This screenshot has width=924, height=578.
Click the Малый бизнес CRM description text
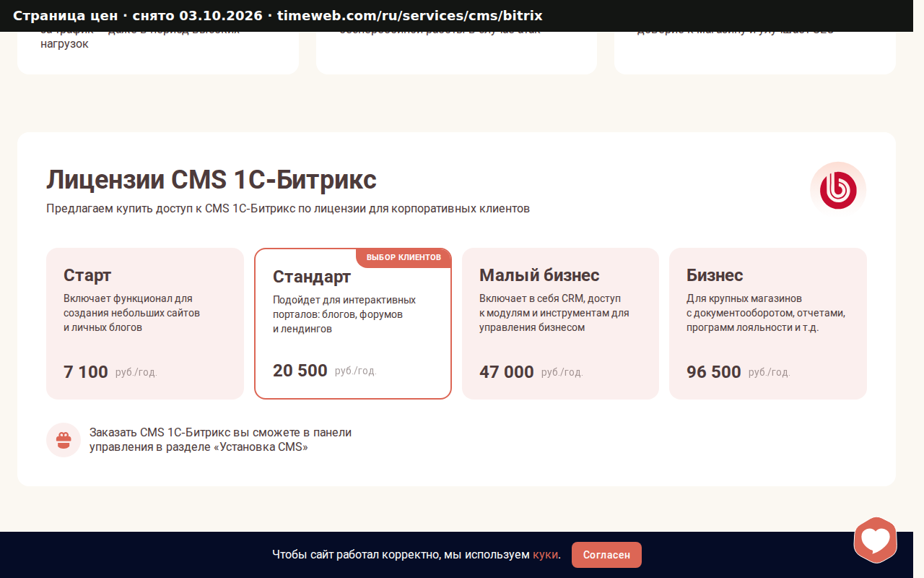(x=554, y=313)
